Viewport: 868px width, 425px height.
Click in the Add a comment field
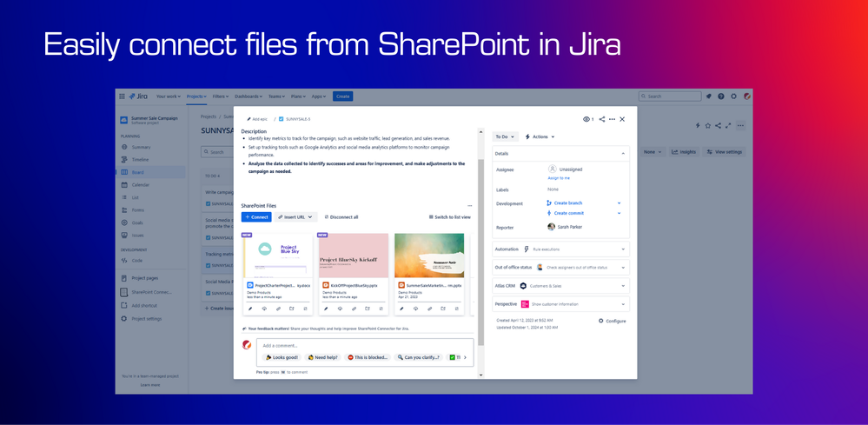365,345
